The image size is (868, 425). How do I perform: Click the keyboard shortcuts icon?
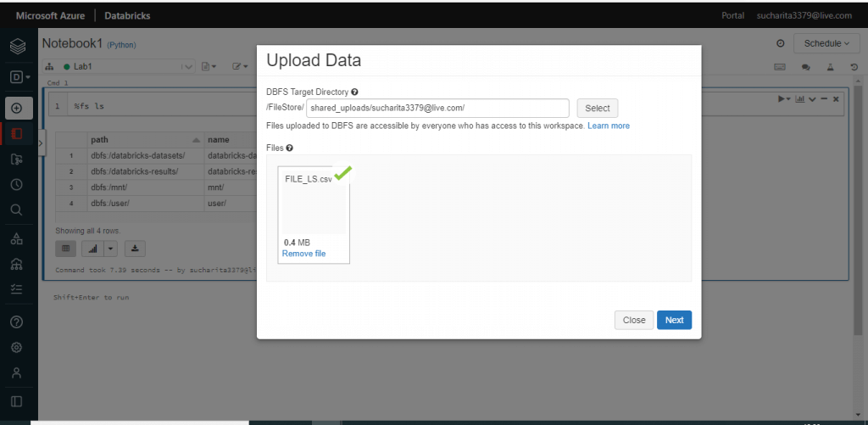pos(780,66)
